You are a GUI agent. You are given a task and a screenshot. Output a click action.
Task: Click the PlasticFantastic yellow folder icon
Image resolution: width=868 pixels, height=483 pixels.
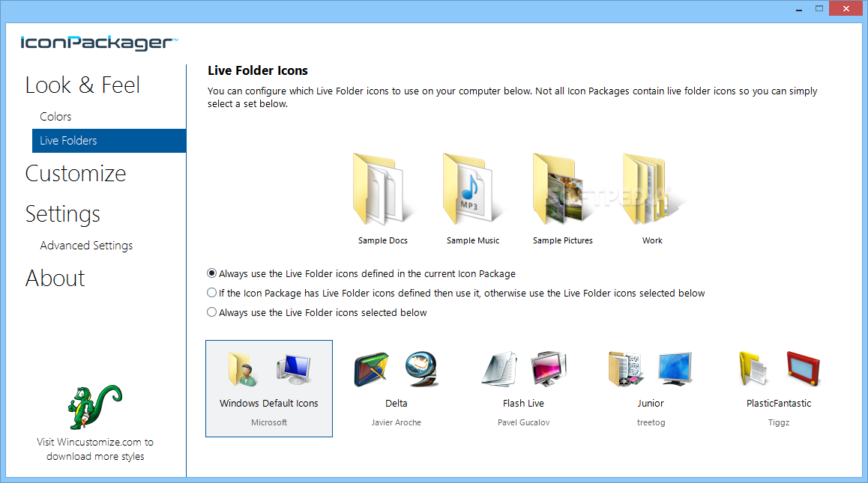click(753, 369)
